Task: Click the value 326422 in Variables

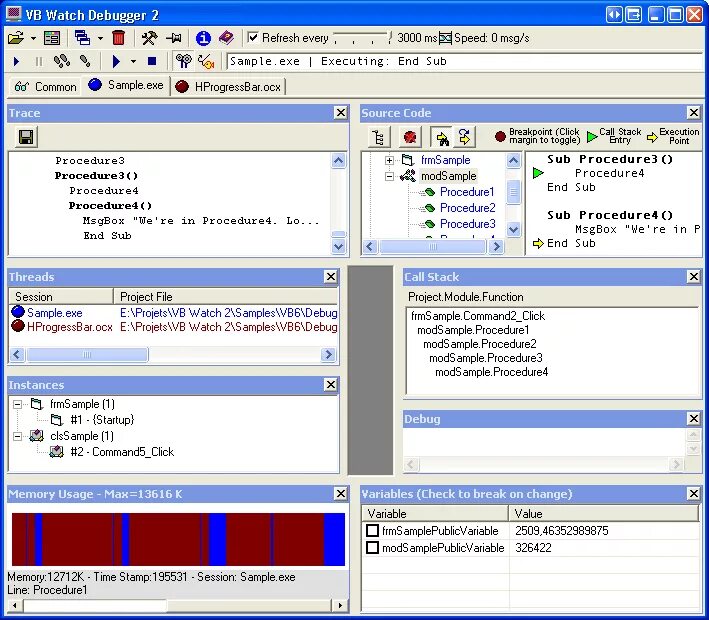Action: (533, 548)
